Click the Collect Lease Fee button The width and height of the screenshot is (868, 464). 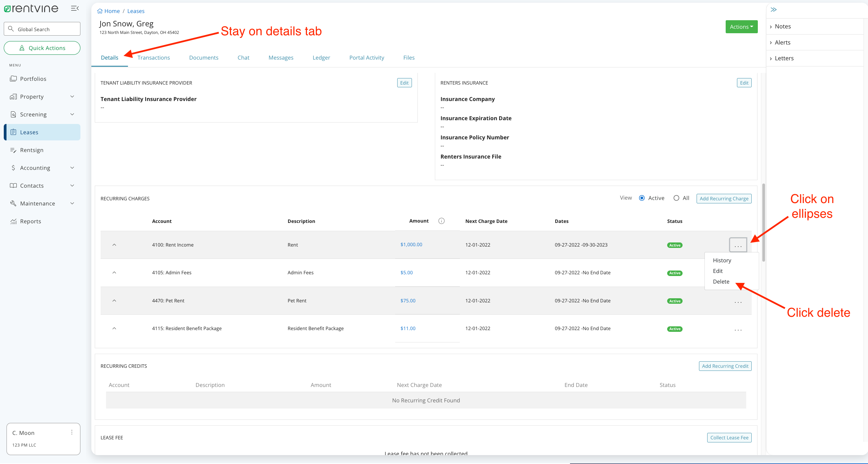(729, 437)
